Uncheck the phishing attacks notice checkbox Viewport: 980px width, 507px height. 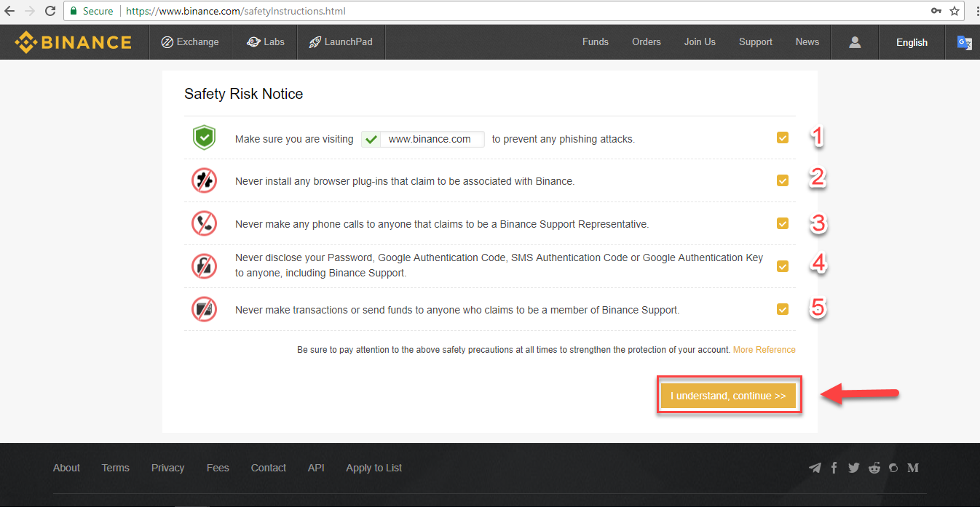tap(783, 137)
